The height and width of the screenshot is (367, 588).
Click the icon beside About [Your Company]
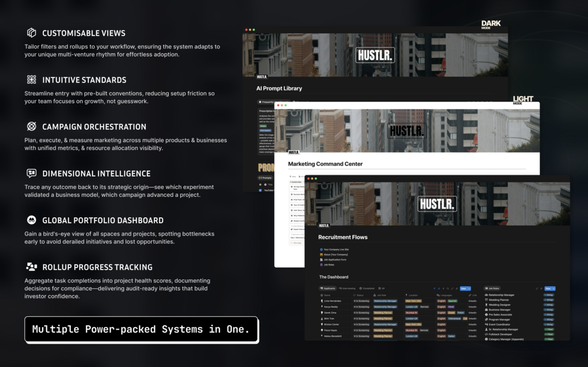[x=321, y=254]
